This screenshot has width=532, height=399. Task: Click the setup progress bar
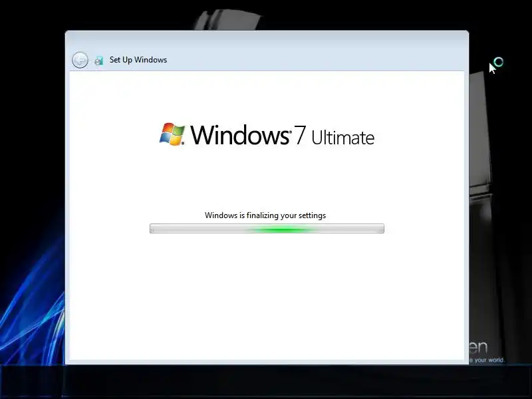pos(267,228)
